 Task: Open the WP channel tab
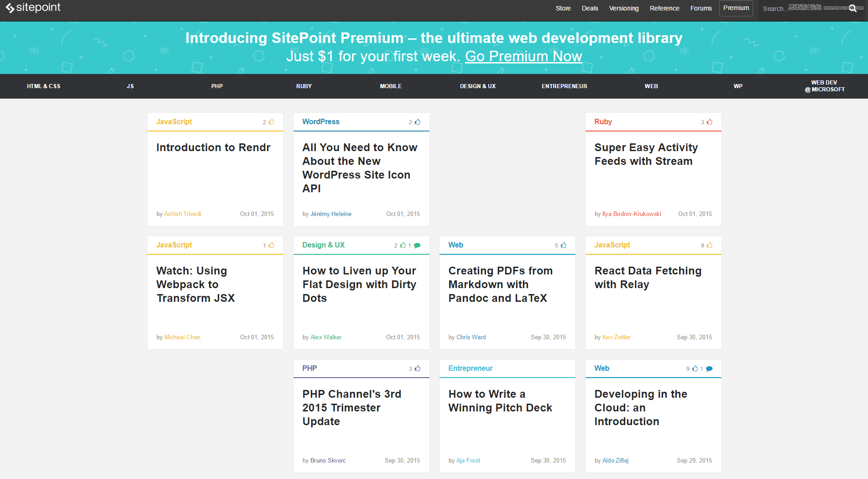tap(738, 86)
